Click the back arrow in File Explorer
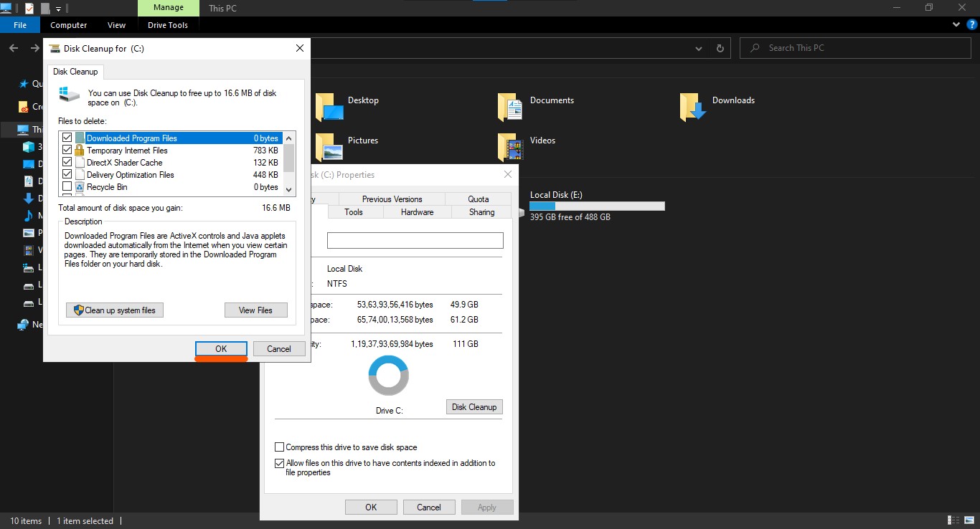Viewport: 980px width, 529px height. 14,48
